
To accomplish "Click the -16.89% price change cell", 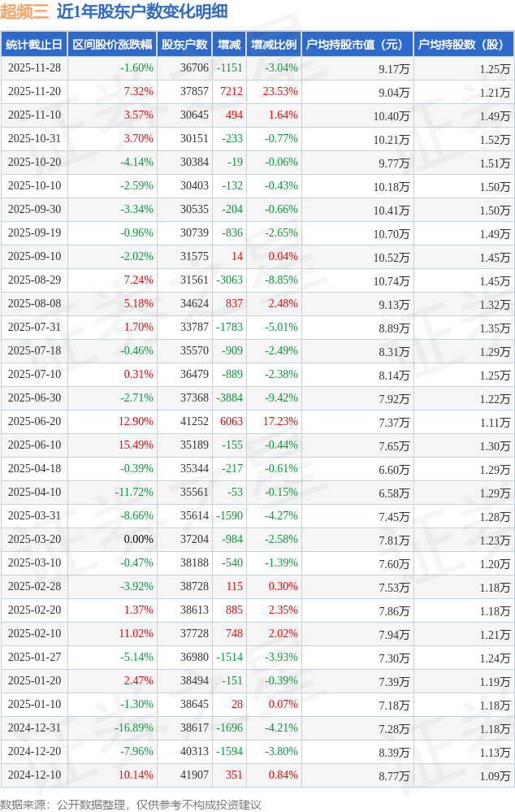I will point(134,728).
